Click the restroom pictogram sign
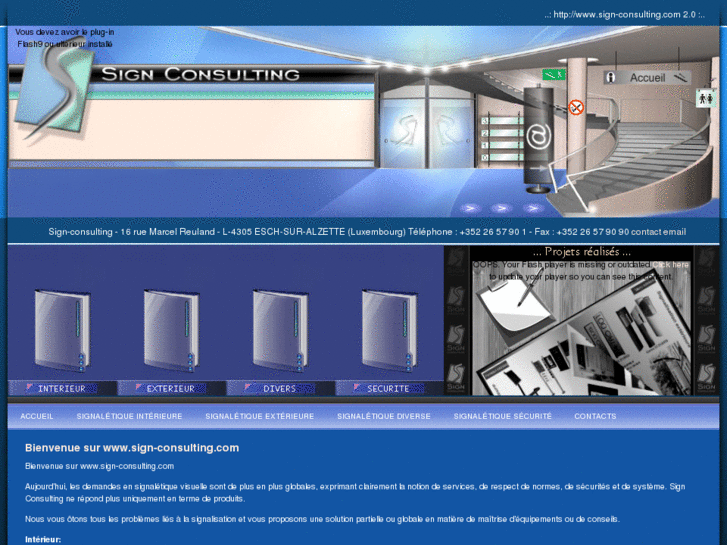This screenshot has width=727, height=545. pyautogui.click(x=706, y=98)
